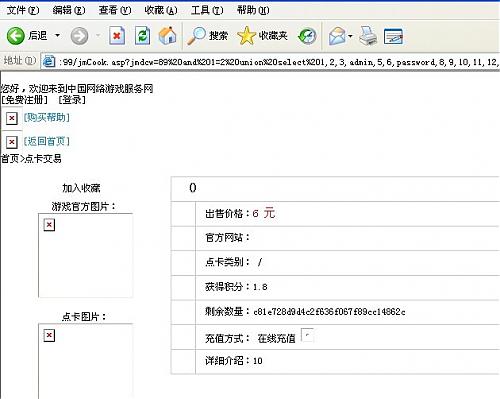The height and width of the screenshot is (399, 500).
Task: Click the 出售价格 6 元 text
Action: point(240,213)
